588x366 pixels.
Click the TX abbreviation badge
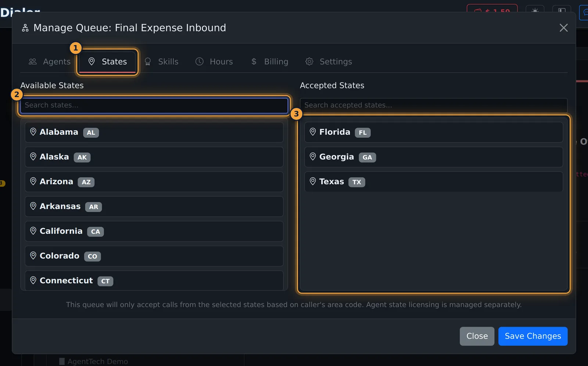(x=357, y=182)
